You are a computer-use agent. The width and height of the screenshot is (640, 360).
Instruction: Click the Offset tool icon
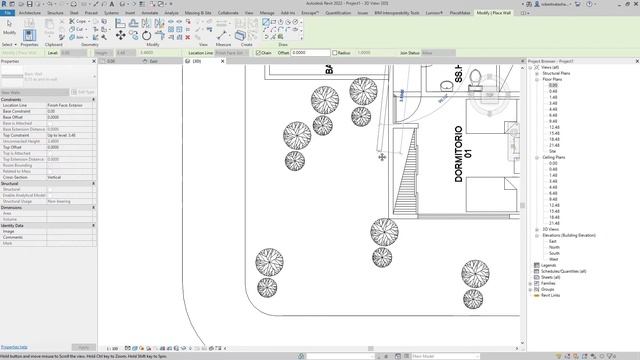pos(133,23)
